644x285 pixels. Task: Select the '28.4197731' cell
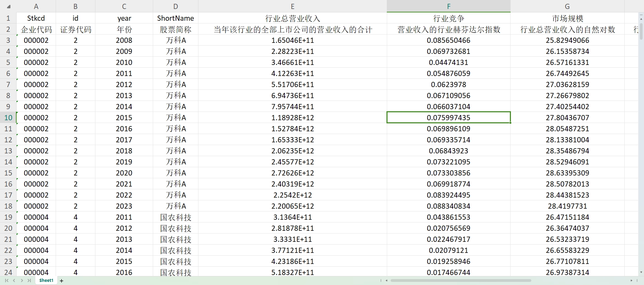click(x=567, y=206)
